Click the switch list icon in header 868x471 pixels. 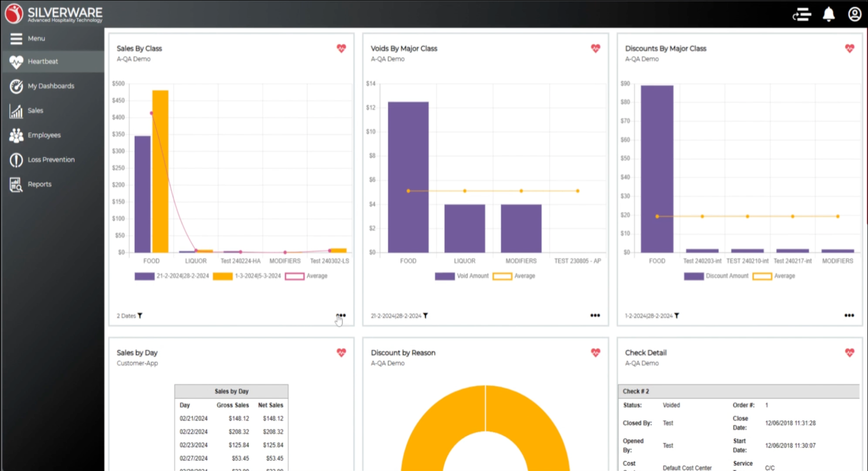(x=801, y=15)
